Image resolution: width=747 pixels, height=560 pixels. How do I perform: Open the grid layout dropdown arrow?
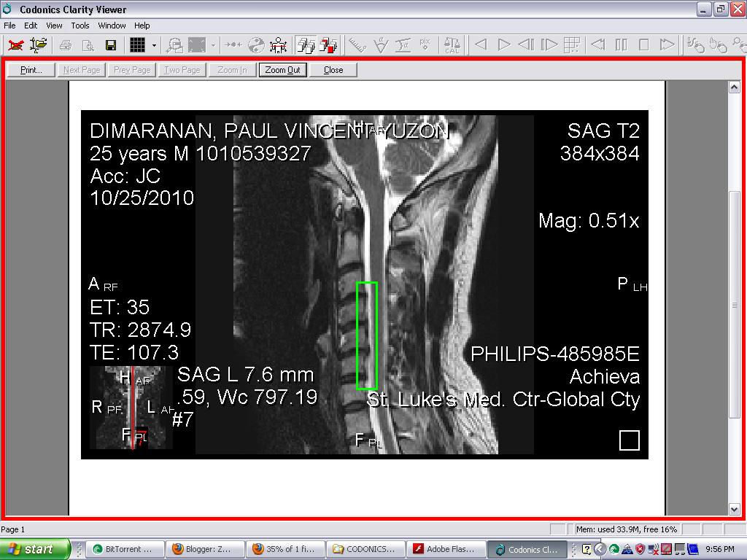coord(153,44)
